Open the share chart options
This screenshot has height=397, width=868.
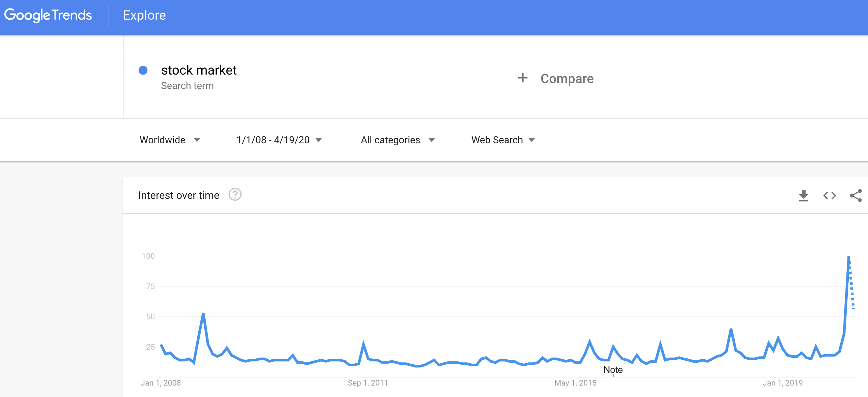coord(856,195)
